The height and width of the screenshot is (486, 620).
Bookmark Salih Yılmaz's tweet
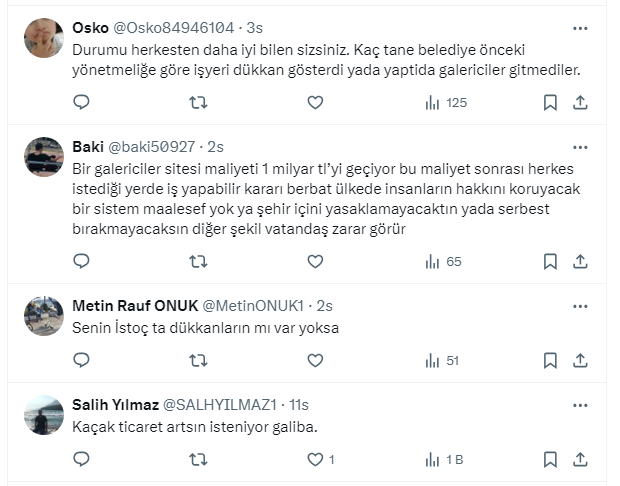pos(550,460)
